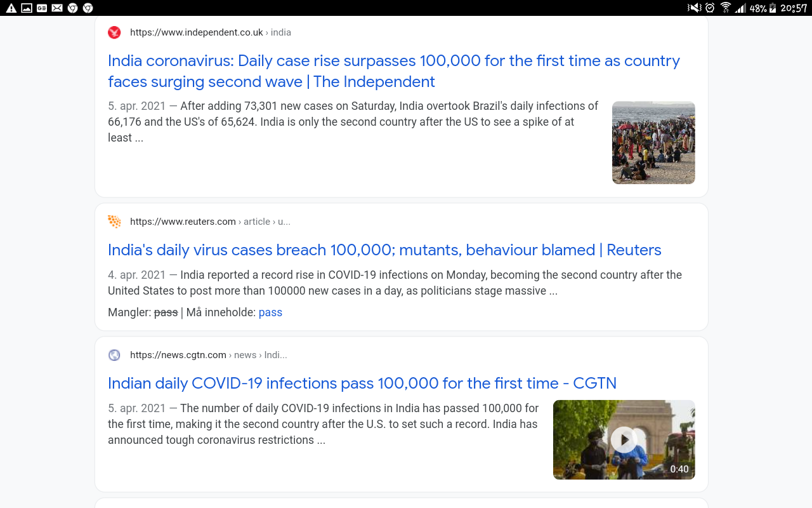The width and height of the screenshot is (812, 508).
Task: Open CGTN Indian daily infections headline
Action: [362, 384]
